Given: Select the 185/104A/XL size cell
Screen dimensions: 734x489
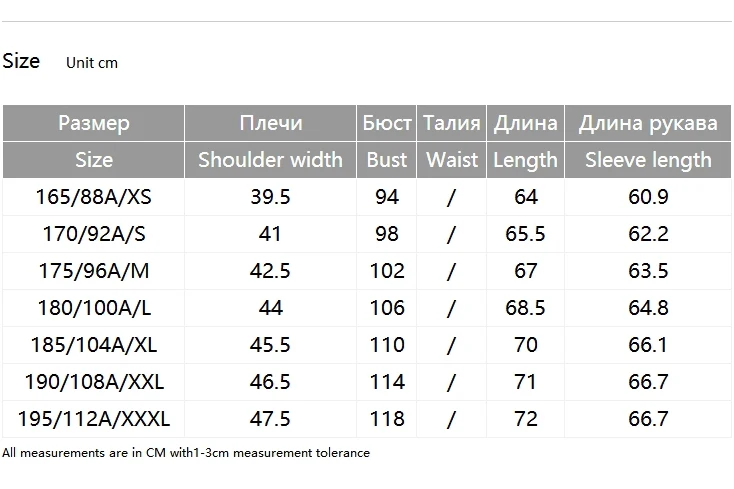Looking at the screenshot, I should click(94, 345).
